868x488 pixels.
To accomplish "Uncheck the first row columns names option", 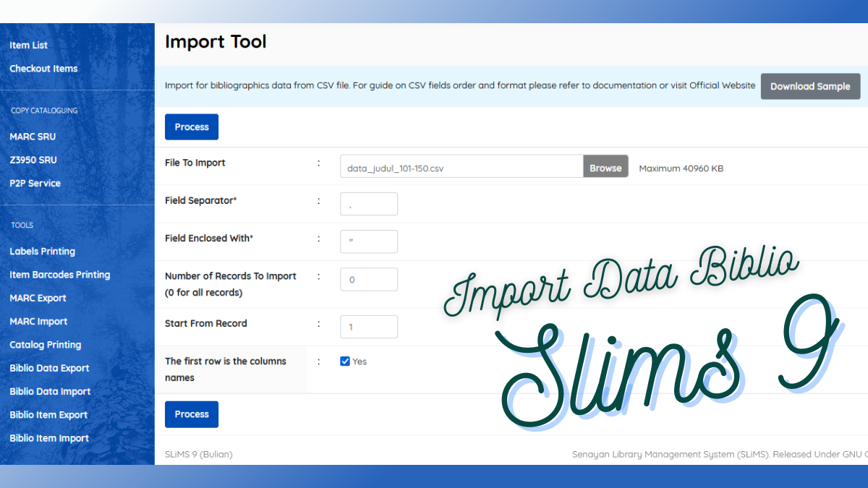I will [x=345, y=361].
